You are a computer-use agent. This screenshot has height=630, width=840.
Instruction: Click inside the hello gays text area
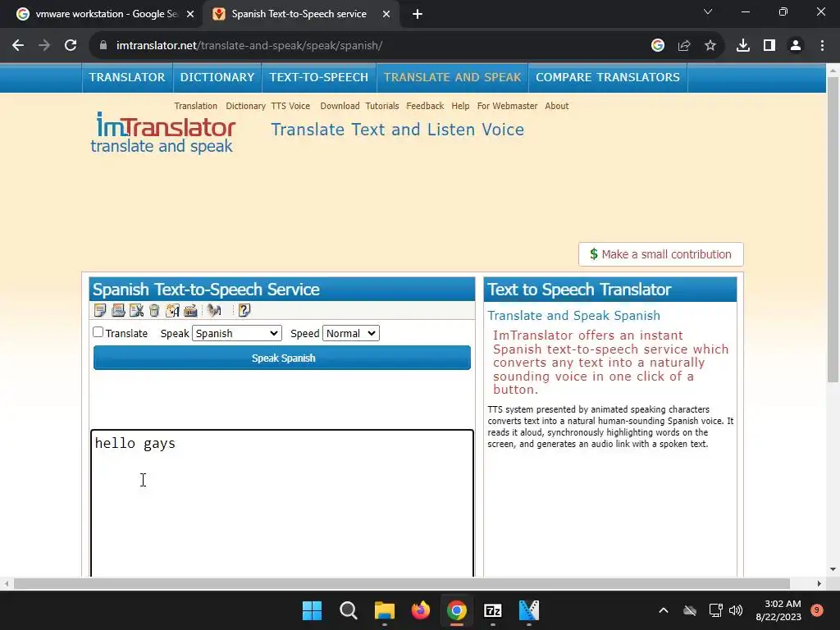[x=282, y=503]
